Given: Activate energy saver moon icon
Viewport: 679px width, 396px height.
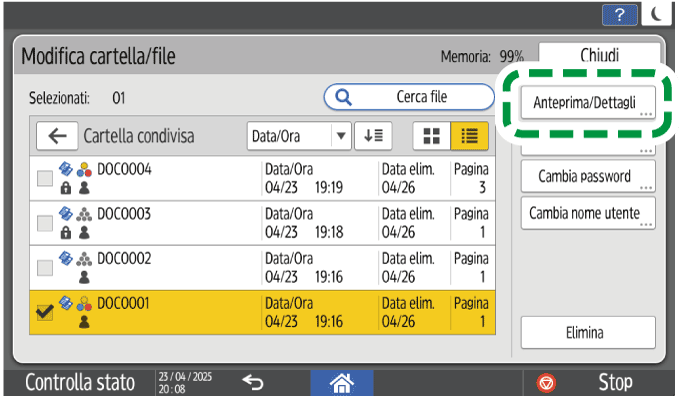Looking at the screenshot, I should [657, 14].
